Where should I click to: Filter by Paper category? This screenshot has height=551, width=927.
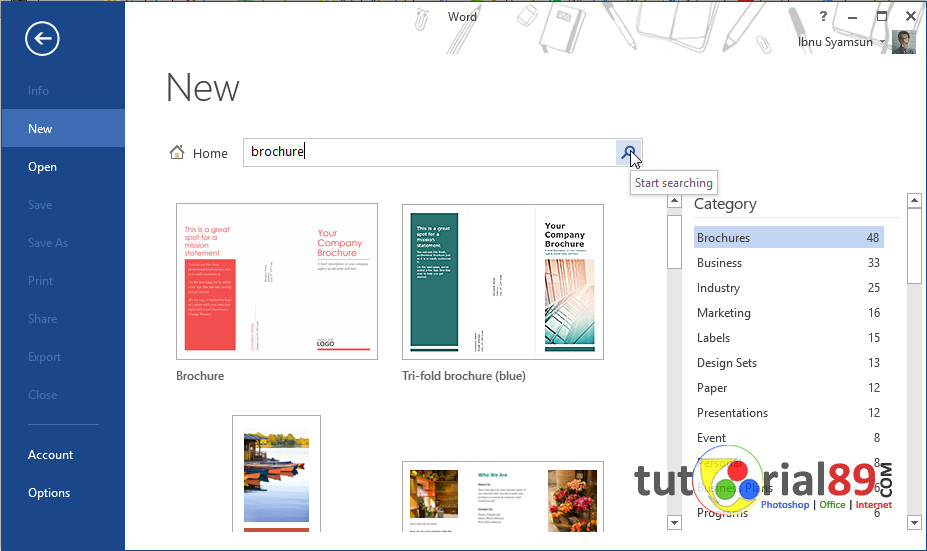tap(789, 388)
